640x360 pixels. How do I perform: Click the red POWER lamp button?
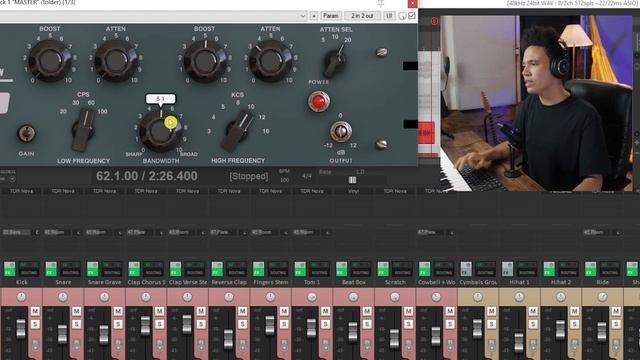tap(319, 101)
